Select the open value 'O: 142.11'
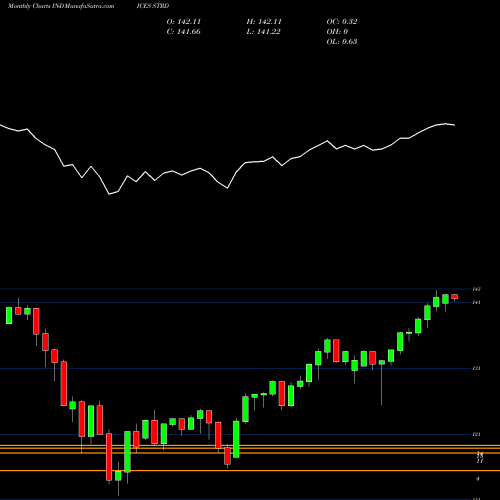Viewport: 500px width, 500px height. click(184, 22)
